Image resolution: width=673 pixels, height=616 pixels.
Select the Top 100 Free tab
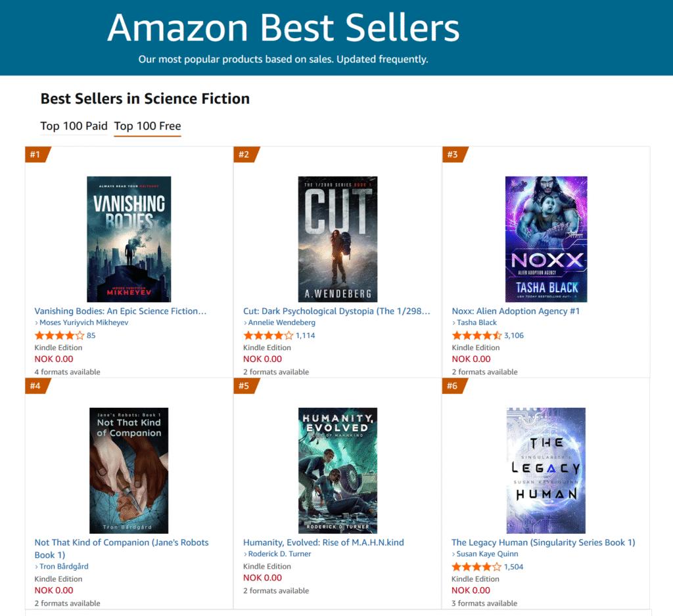[x=147, y=126]
